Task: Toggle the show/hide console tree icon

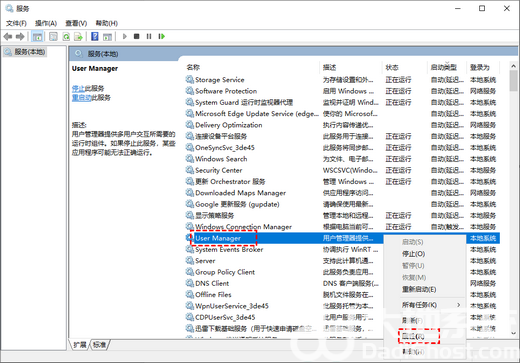Action: [37, 36]
